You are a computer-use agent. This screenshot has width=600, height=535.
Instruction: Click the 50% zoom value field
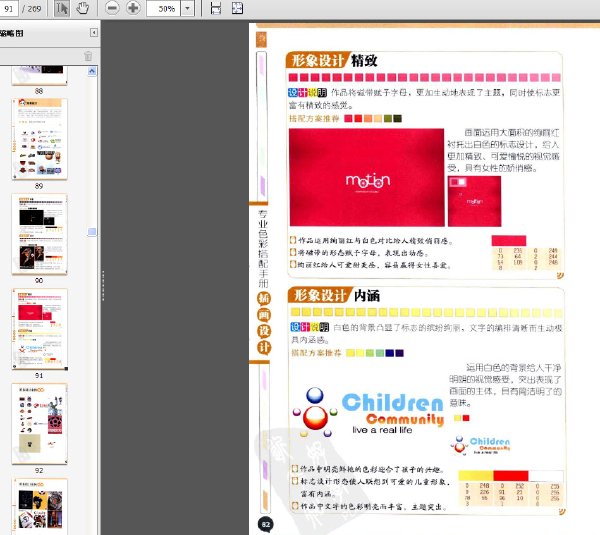[x=163, y=8]
